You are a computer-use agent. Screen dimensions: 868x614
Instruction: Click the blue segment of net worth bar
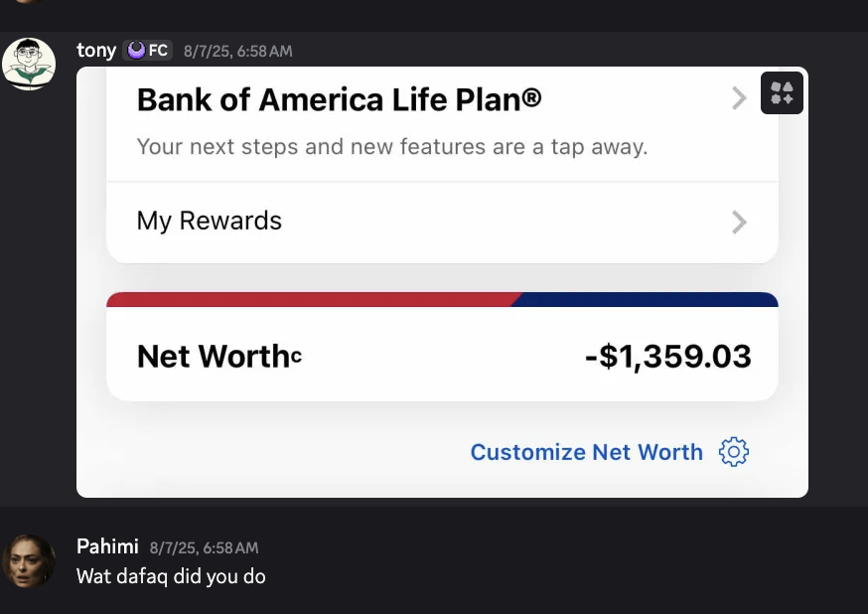[646, 299]
